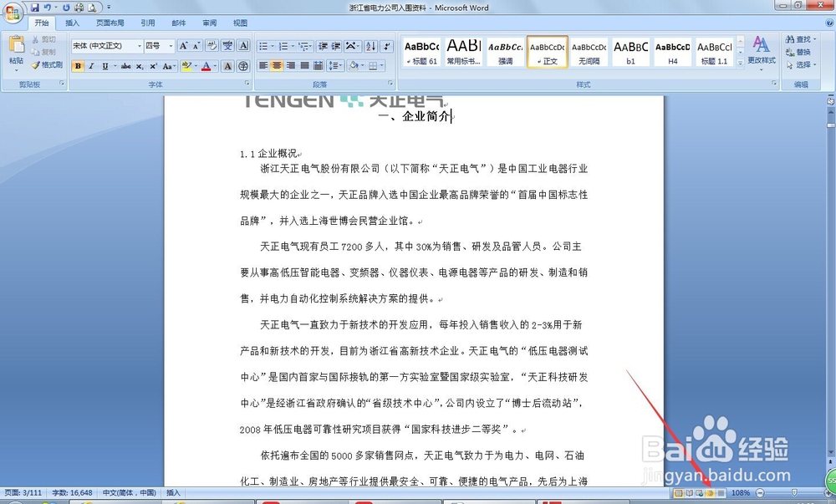Screen dimensions: 836x504
Task: Open the 查找 find tool
Action: [801, 39]
